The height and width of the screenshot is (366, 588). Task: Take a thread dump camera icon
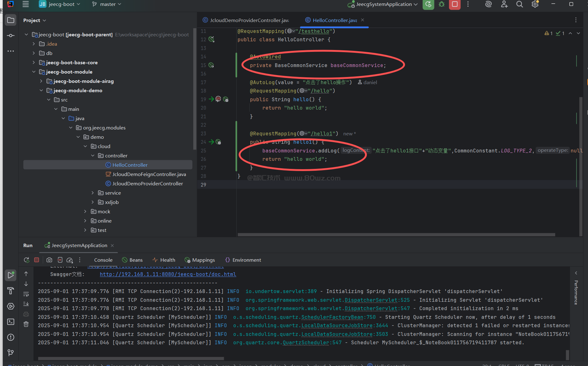[x=49, y=260]
